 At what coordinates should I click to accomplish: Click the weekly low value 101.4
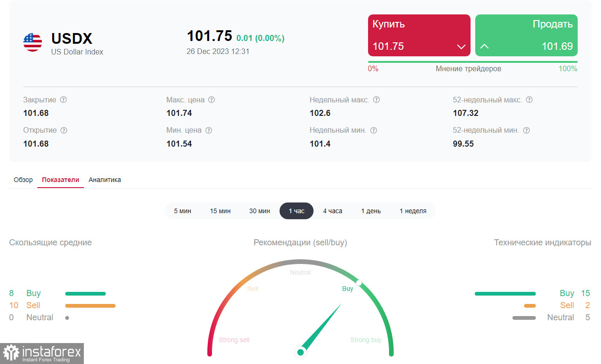(320, 144)
